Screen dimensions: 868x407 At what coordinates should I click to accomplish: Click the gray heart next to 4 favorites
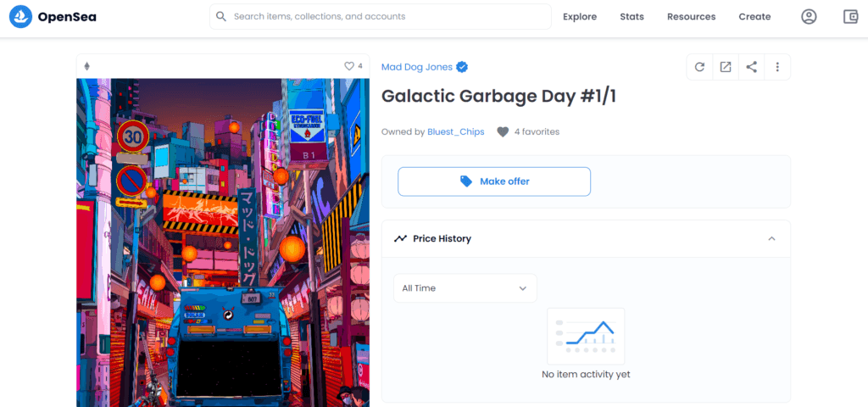coord(503,131)
